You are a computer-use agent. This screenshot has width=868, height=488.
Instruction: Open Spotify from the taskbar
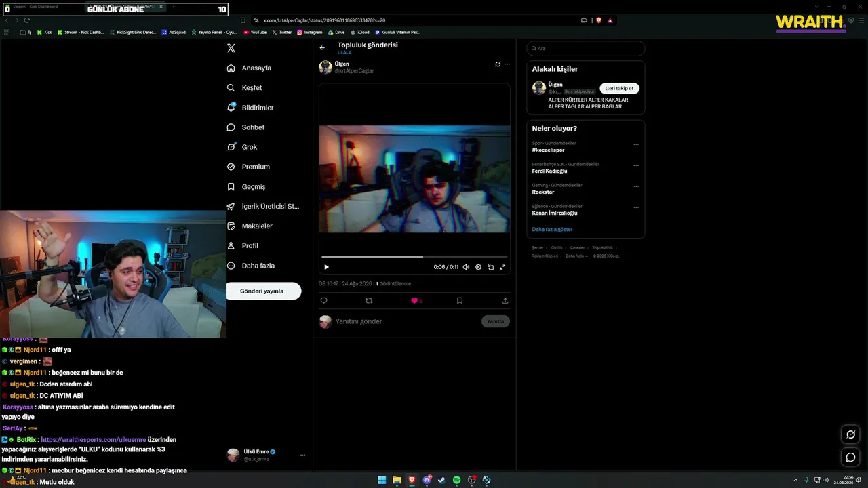[x=456, y=480]
